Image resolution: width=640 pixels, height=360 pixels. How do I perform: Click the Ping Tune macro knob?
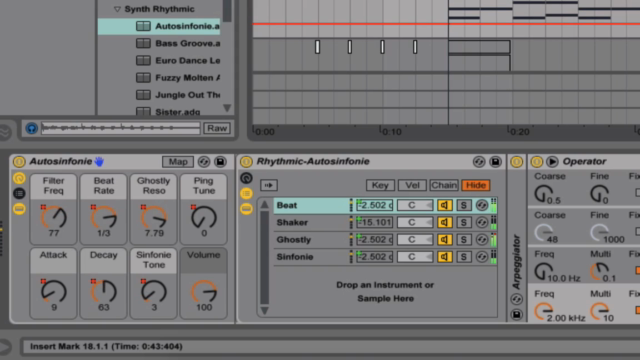click(x=204, y=218)
